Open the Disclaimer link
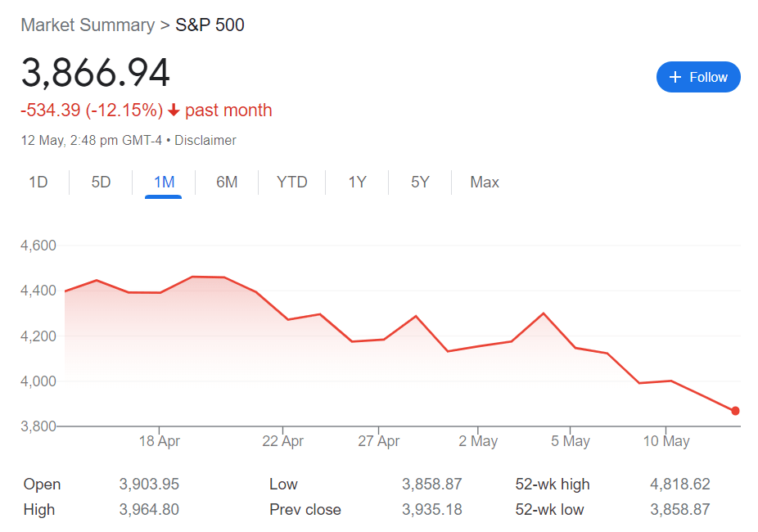 point(205,140)
